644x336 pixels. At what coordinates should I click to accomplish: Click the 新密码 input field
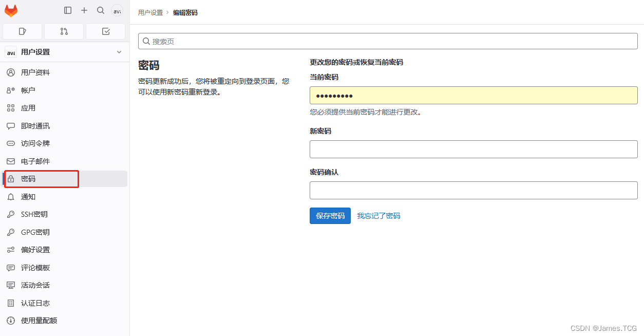pos(473,149)
